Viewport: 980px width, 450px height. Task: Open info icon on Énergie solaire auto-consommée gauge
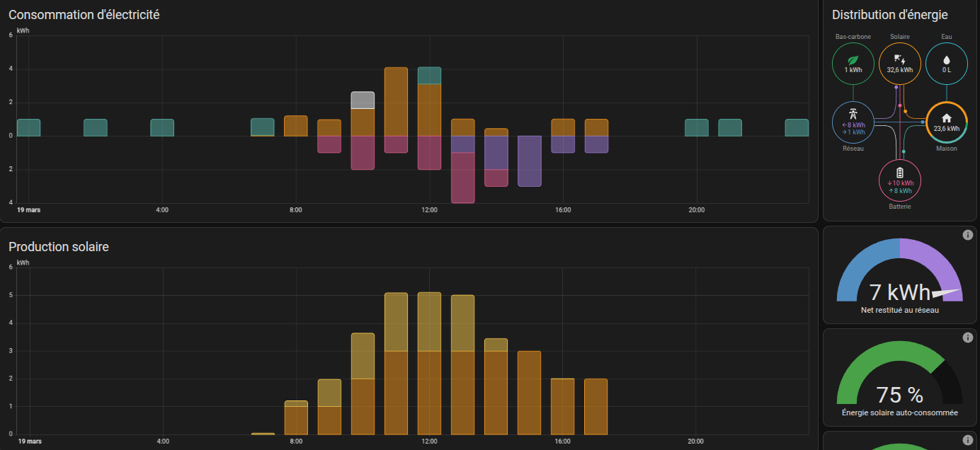tap(968, 337)
